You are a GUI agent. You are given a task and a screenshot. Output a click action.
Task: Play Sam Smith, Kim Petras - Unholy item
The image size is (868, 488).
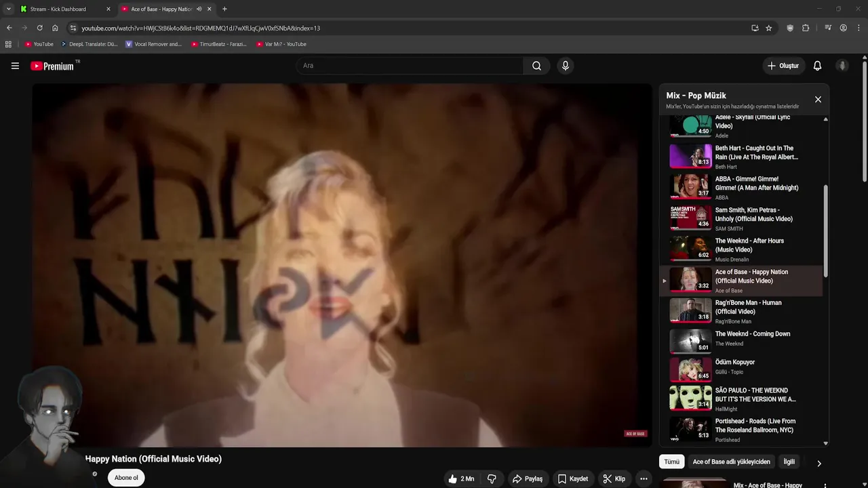pos(742,218)
